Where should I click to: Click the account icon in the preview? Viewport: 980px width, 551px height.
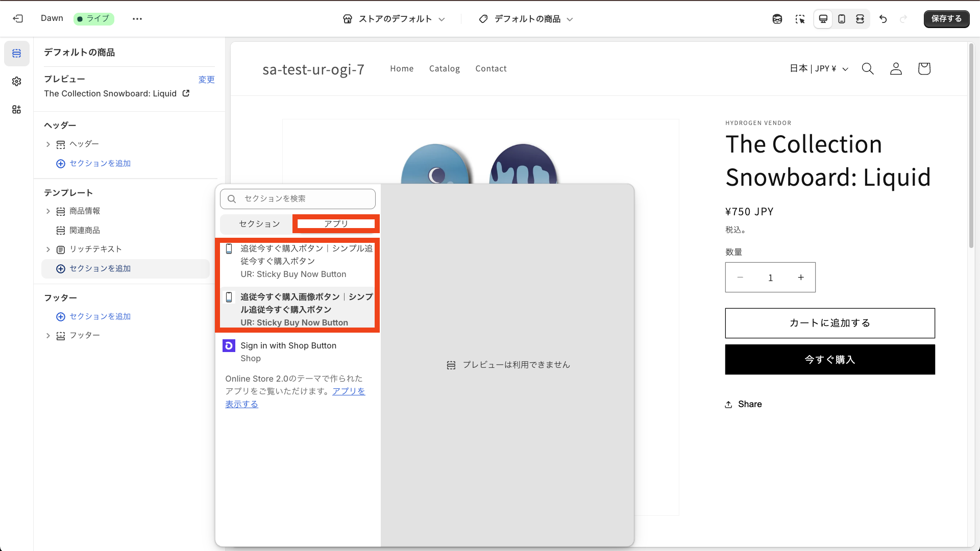point(896,68)
